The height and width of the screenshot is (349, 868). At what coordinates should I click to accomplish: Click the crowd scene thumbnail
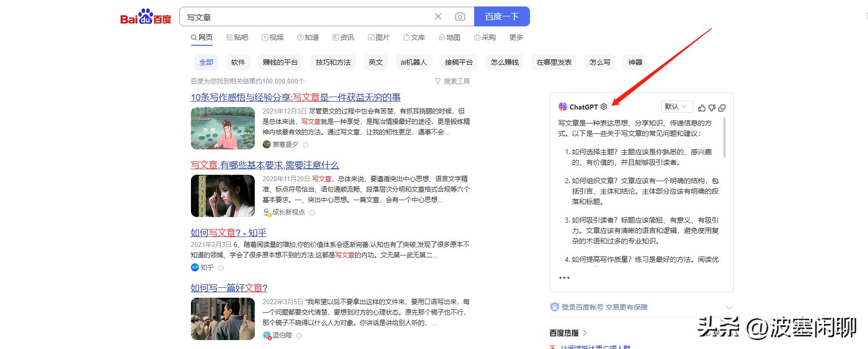(x=223, y=319)
